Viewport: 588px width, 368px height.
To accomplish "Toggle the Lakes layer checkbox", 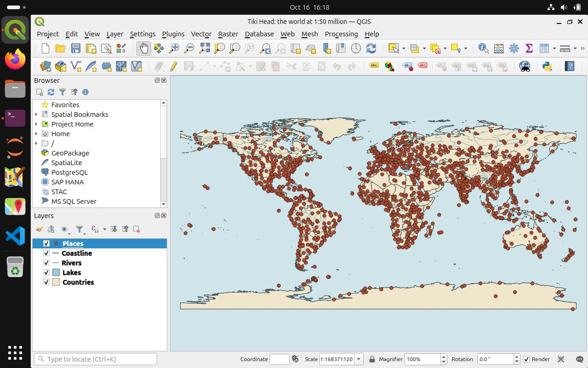I will coord(46,273).
